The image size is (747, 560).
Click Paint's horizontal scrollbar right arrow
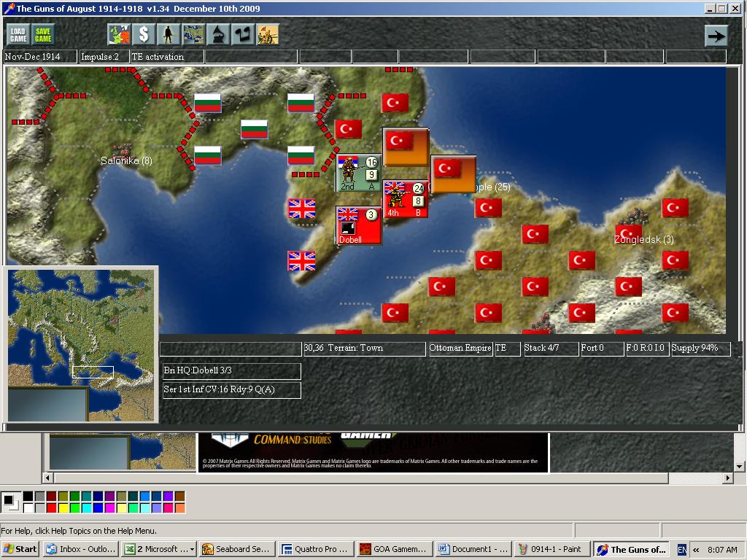coord(728,478)
